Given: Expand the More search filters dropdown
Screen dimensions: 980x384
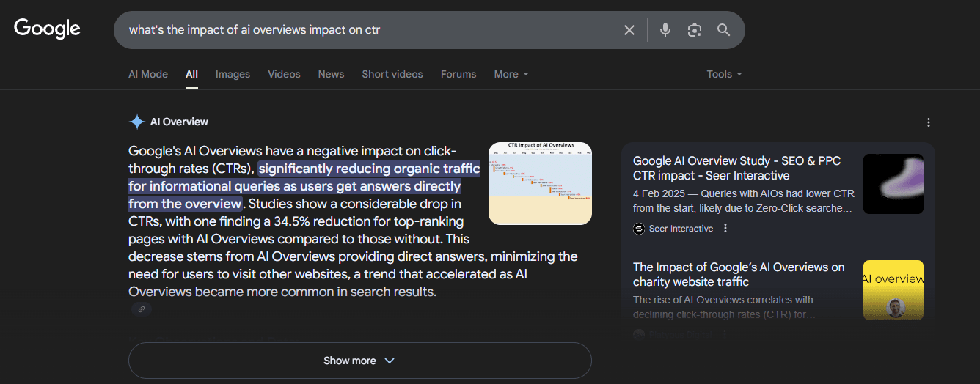Looking at the screenshot, I should (511, 74).
